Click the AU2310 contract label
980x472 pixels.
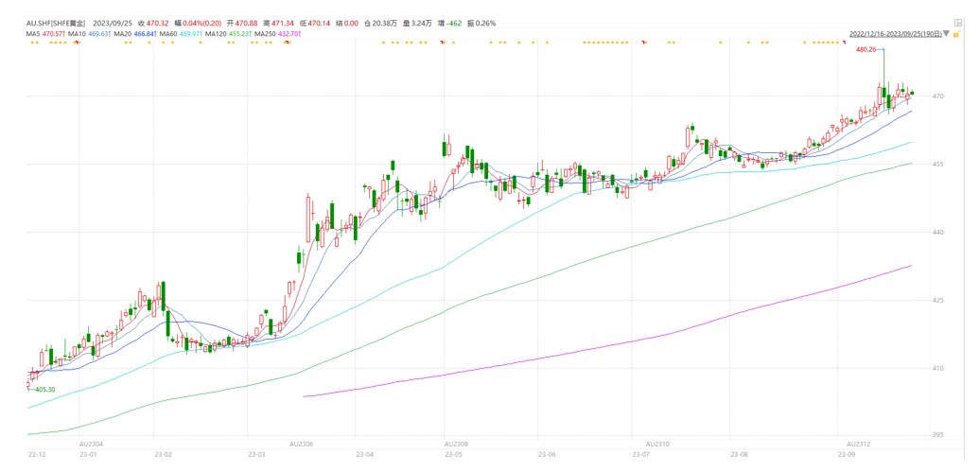[657, 444]
